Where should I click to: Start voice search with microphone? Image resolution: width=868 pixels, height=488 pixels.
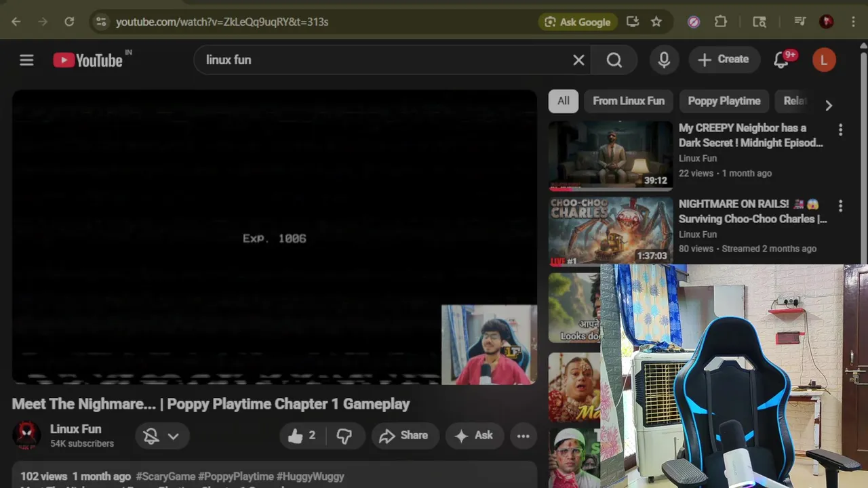tap(664, 60)
